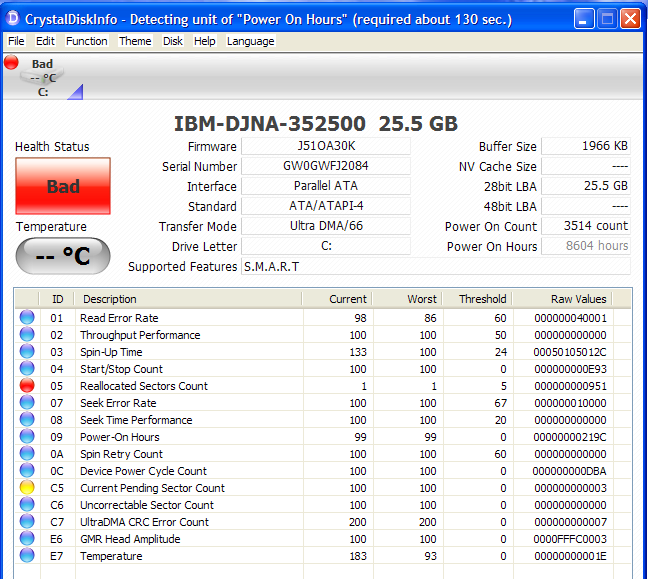The height and width of the screenshot is (579, 648).
Task: Click the CrystalDiskInfo title bar app icon
Action: pyautogui.click(x=13, y=18)
